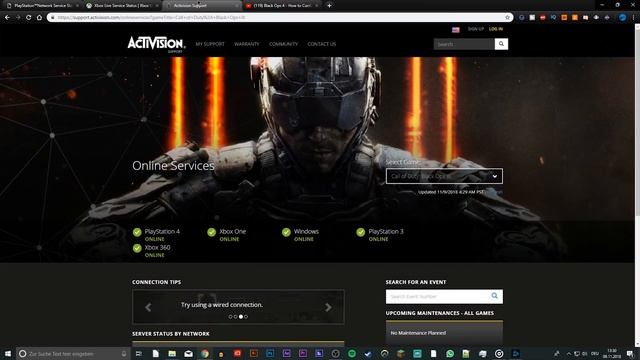
Task: Click the PlayStation 4 green check icon
Action: [137, 232]
